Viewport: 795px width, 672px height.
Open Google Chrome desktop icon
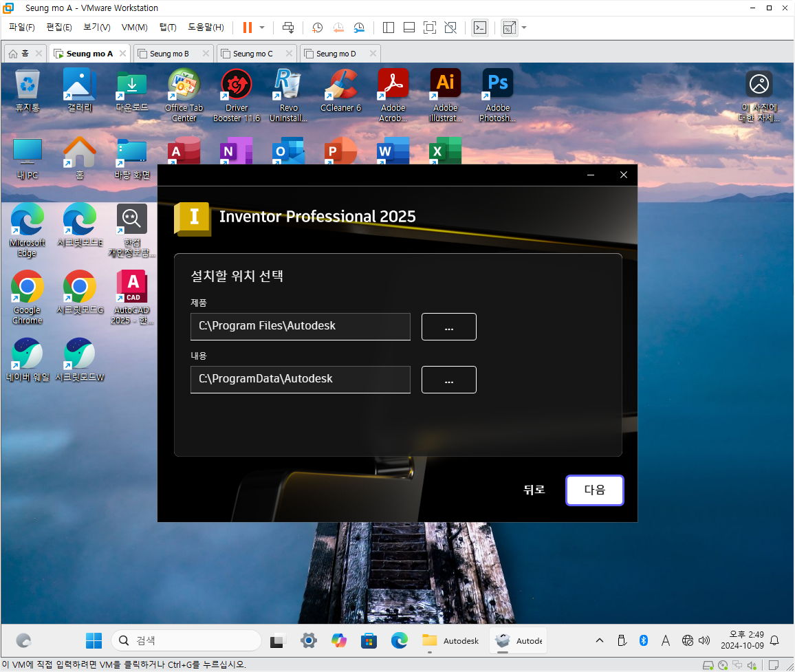(28, 298)
